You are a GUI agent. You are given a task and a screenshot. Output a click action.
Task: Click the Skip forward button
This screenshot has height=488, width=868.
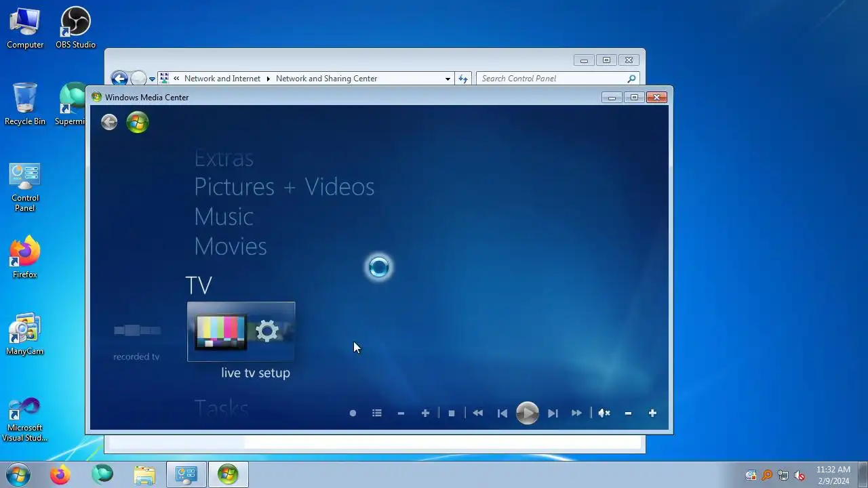click(x=553, y=413)
